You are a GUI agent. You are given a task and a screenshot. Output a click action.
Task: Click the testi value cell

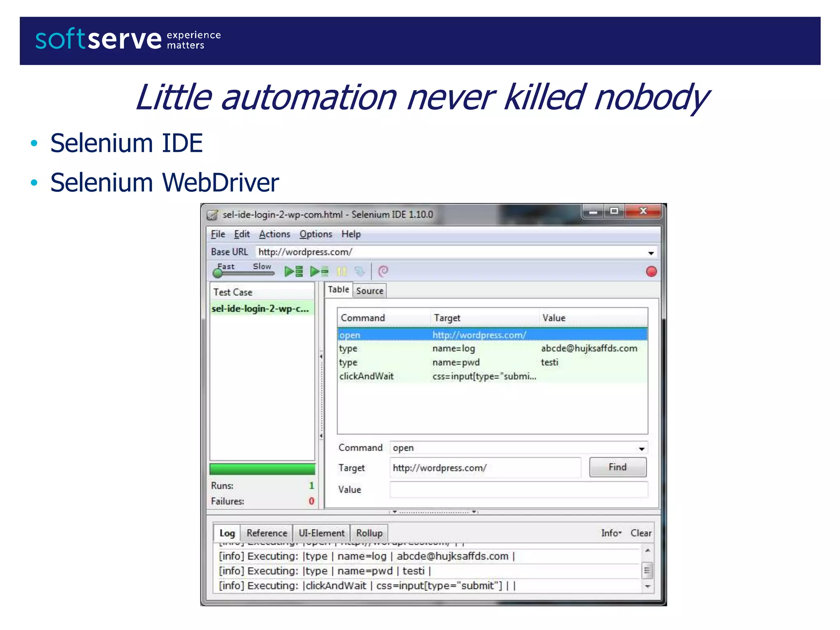point(549,362)
